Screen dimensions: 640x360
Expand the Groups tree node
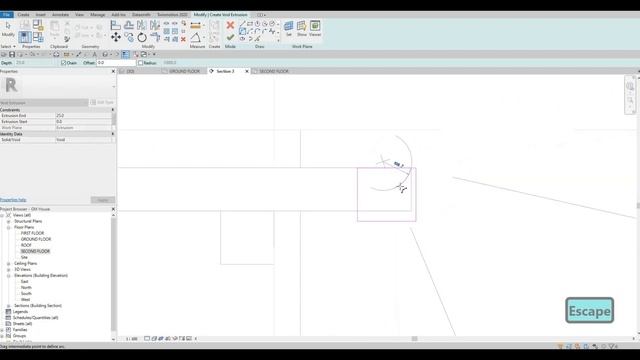click(x=2, y=336)
